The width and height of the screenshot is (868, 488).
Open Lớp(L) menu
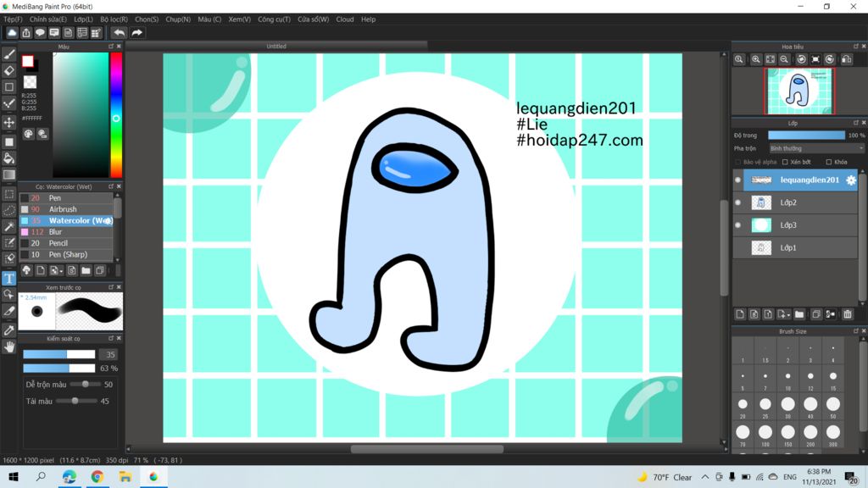(x=84, y=19)
